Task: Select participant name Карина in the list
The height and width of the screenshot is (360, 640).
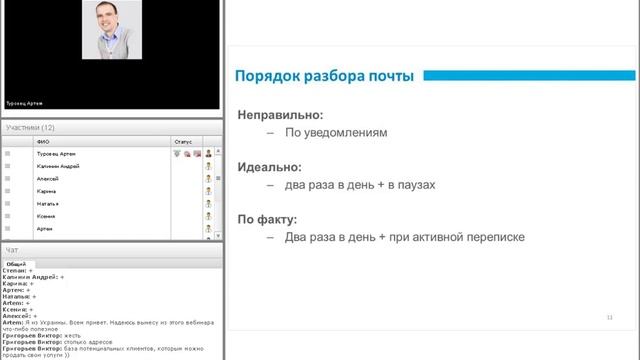Action: (x=46, y=191)
